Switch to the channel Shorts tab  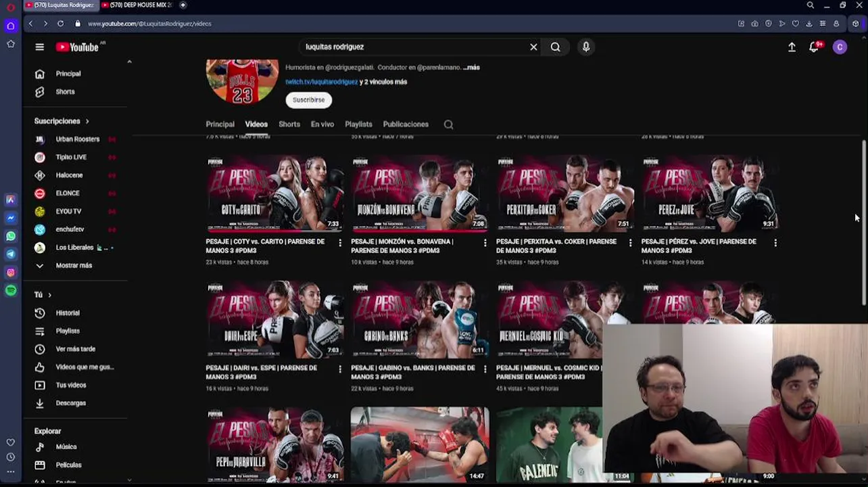click(289, 124)
